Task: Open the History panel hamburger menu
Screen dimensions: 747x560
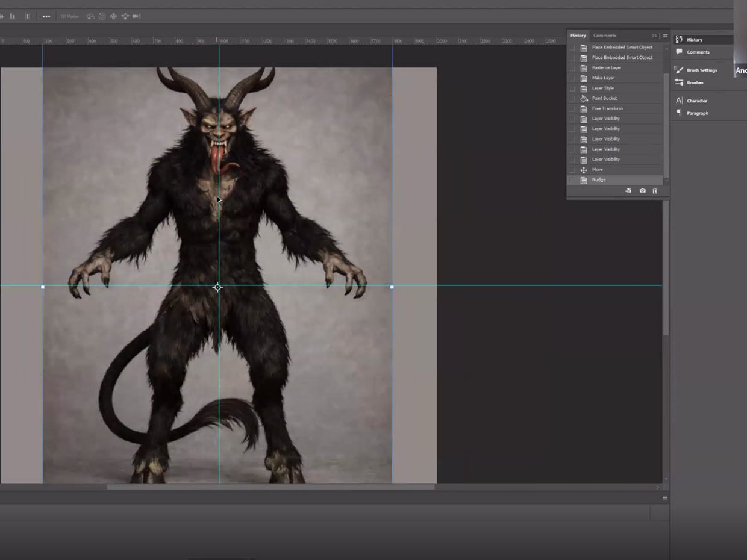Action: (x=665, y=36)
